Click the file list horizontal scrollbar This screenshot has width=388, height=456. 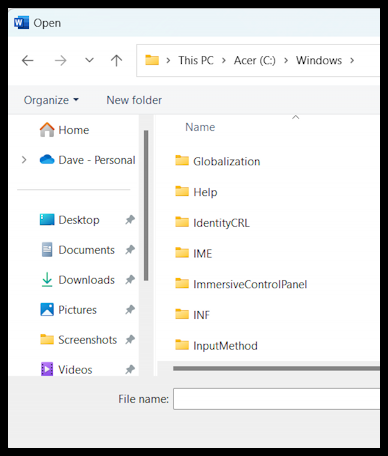[276, 368]
